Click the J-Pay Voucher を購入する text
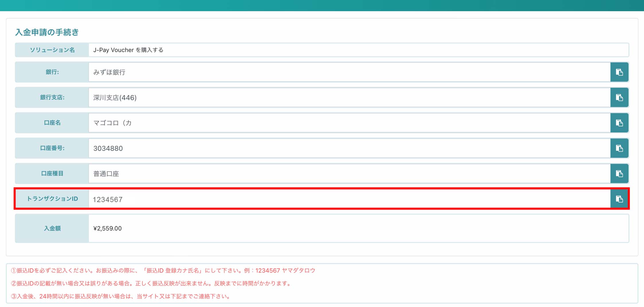Screen dimensions: 644x307 click(x=128, y=50)
